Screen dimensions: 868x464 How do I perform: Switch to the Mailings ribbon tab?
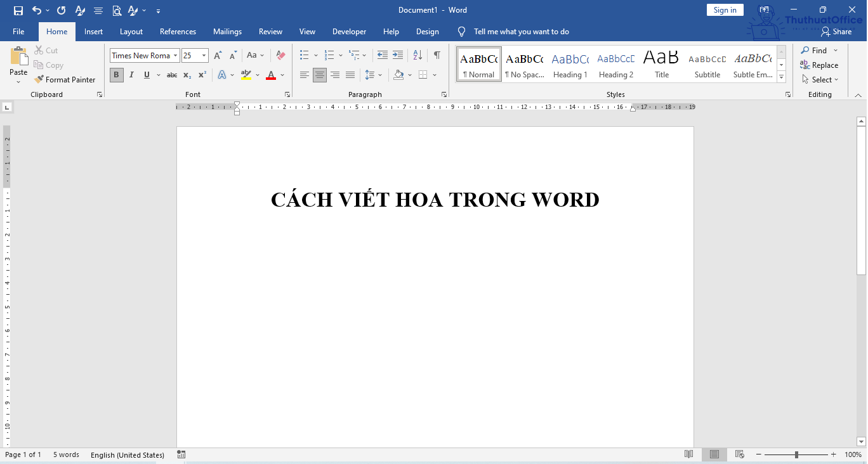click(227, 31)
